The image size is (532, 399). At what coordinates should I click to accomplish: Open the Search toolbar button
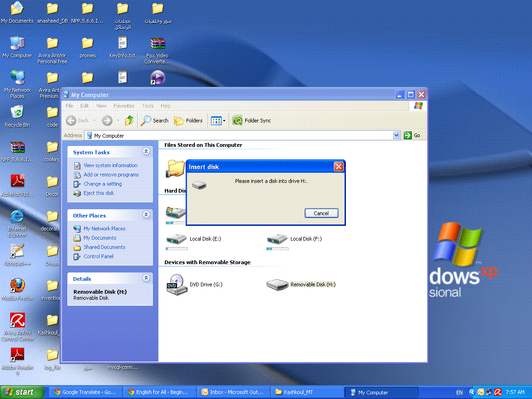(155, 121)
